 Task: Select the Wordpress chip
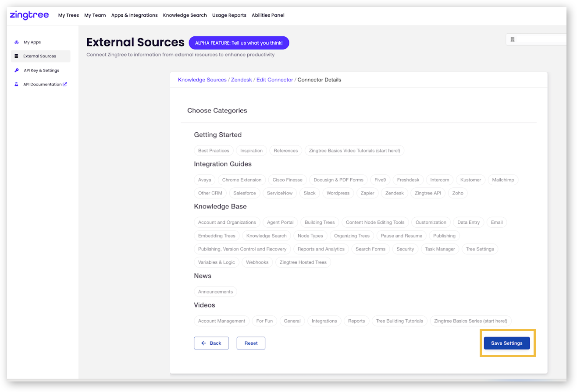click(x=338, y=193)
